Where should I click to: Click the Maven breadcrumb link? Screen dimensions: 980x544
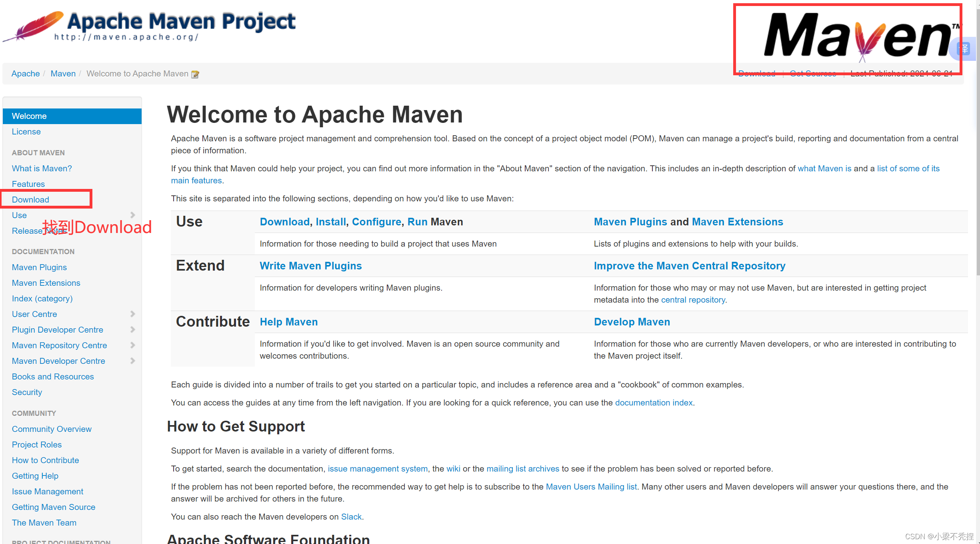[x=63, y=74]
